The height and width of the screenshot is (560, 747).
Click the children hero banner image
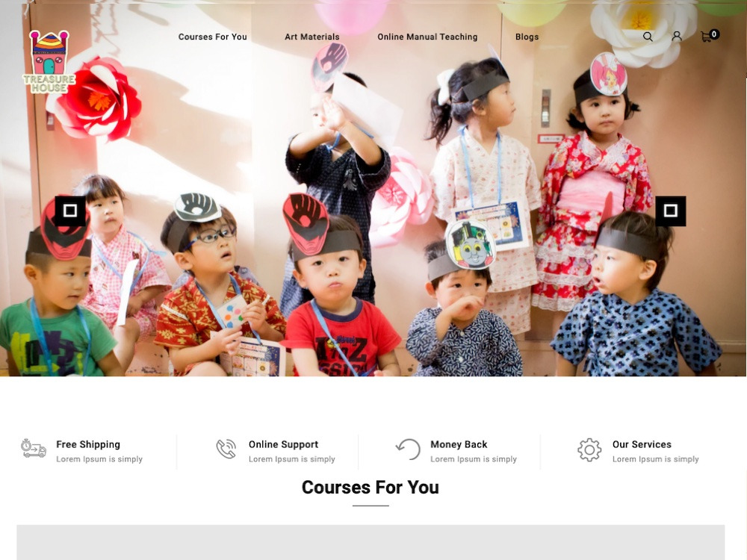[373, 188]
